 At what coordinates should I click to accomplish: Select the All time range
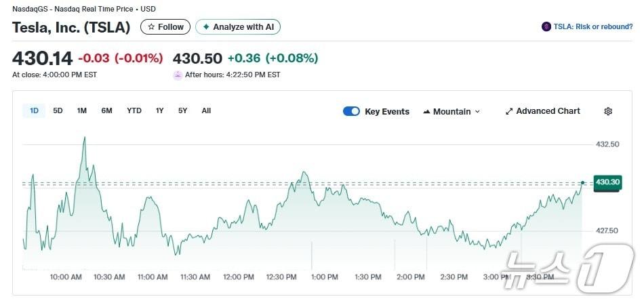click(206, 110)
